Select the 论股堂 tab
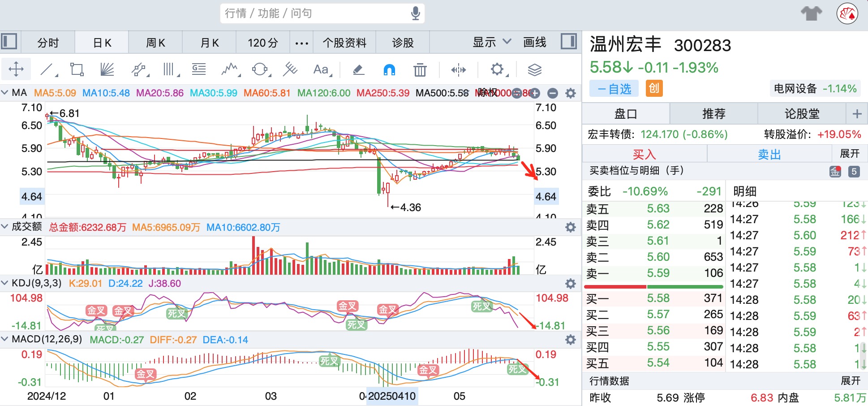Screen dimensions: 868x406 tap(802, 114)
